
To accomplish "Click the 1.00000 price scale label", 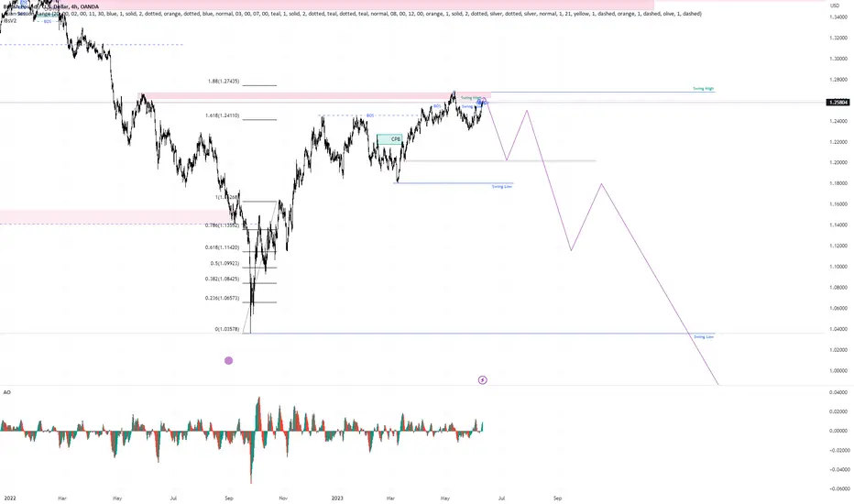I will [x=838, y=370].
